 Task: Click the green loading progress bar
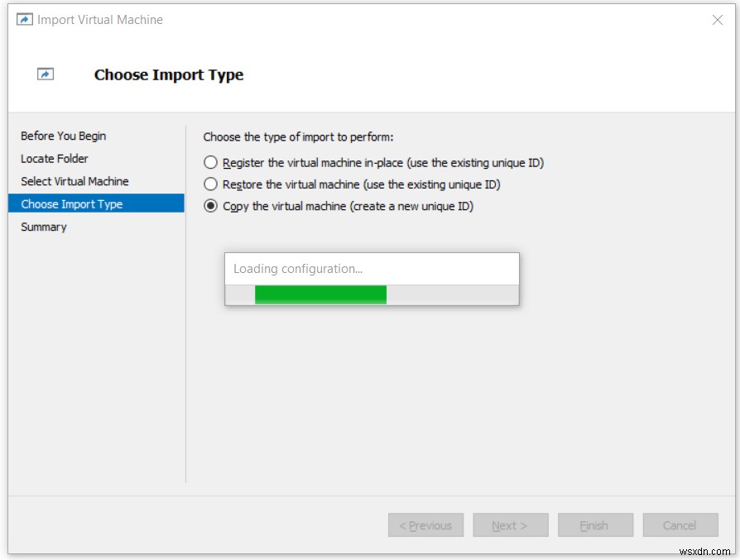[x=321, y=294]
